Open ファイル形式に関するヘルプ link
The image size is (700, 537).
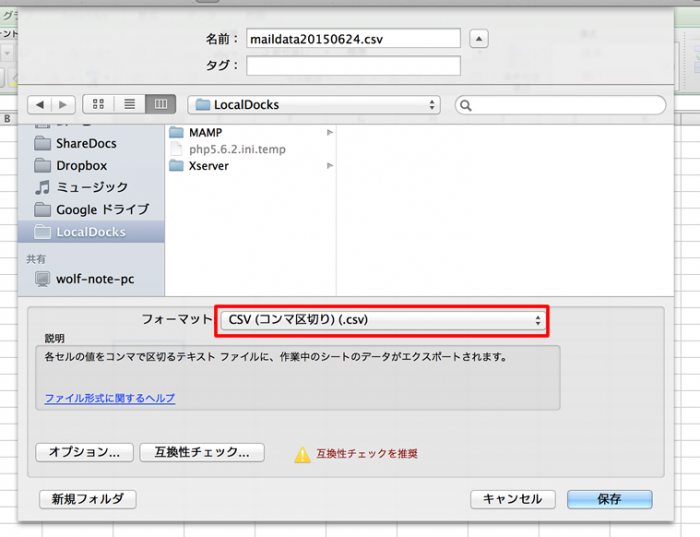coord(110,398)
